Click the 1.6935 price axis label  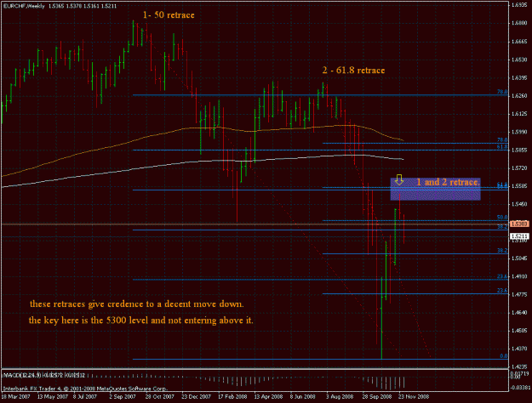(519, 5)
